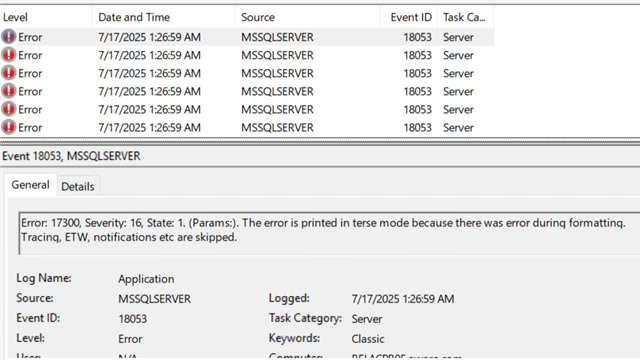Click the fifth row's red error icon

[9, 109]
